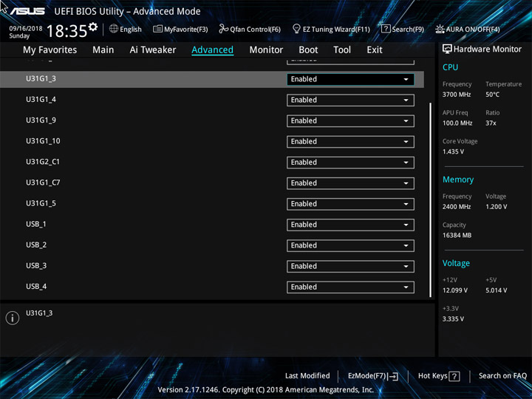Click the Search on FAQ link
Screen dimensions: 532x399
point(502,375)
